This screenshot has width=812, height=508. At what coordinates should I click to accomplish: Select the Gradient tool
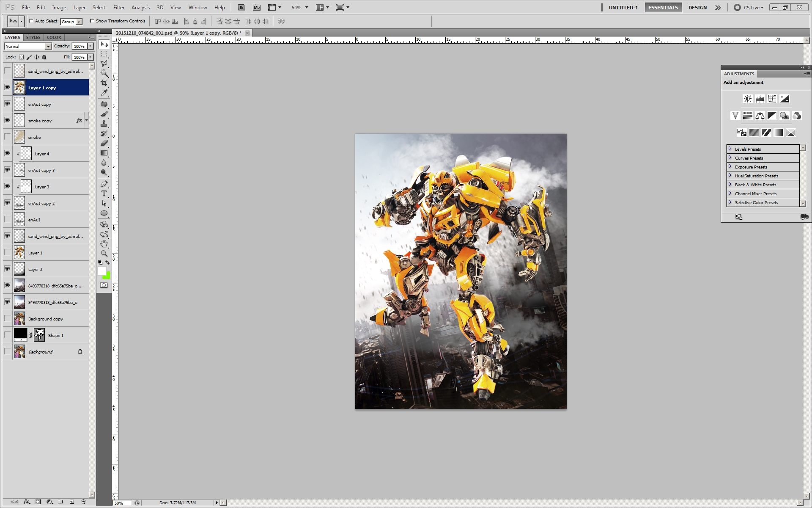[104, 153]
